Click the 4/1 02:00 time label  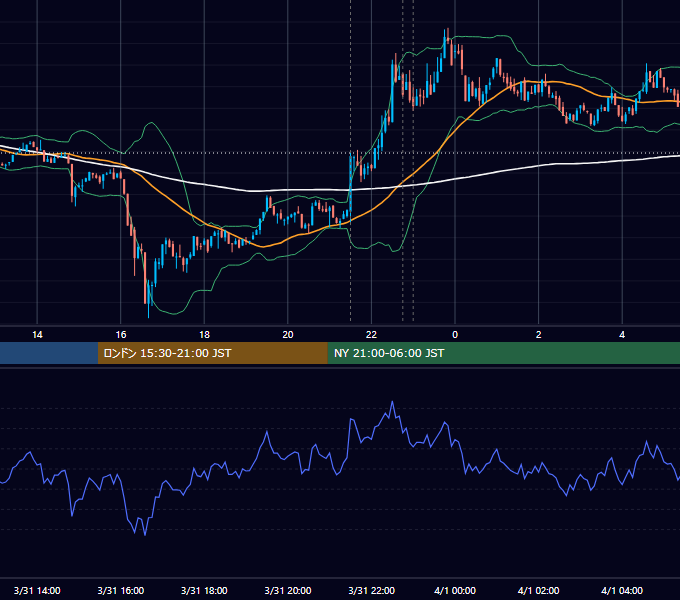tap(539, 590)
